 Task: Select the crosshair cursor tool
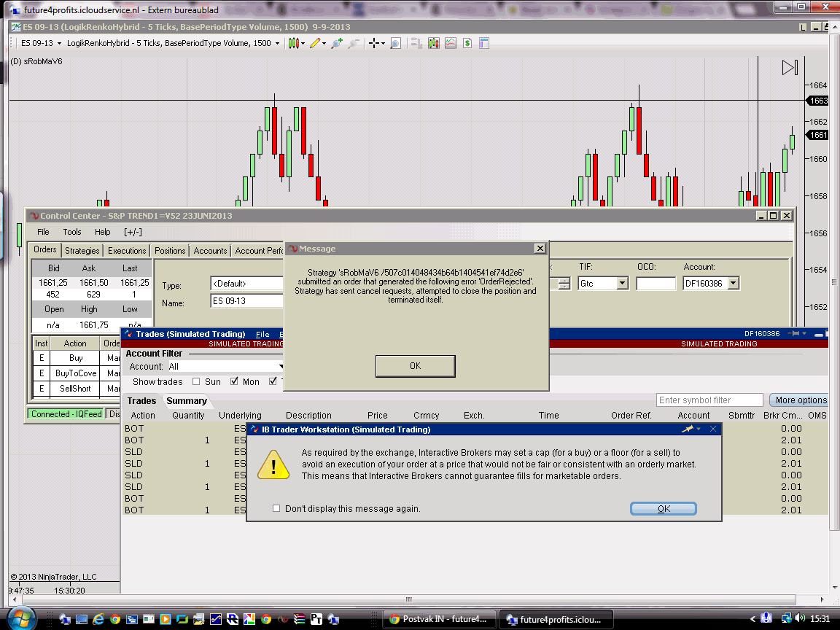(375, 43)
